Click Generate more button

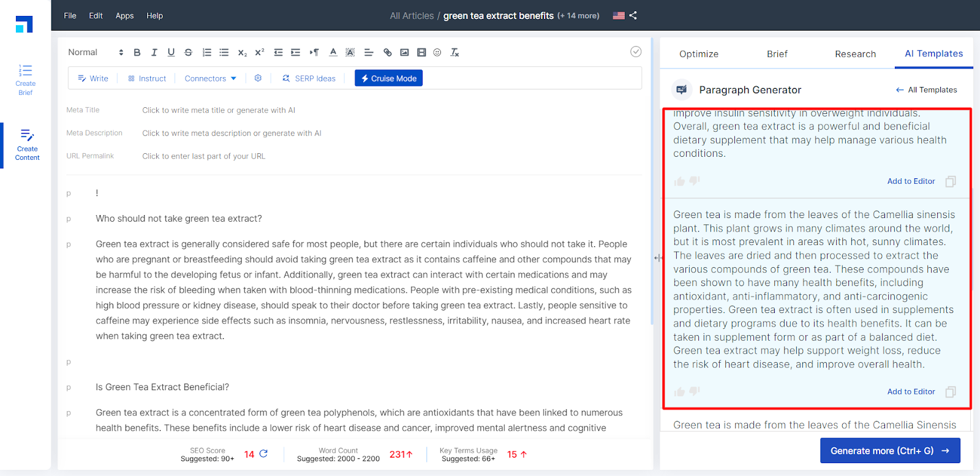pyautogui.click(x=890, y=451)
